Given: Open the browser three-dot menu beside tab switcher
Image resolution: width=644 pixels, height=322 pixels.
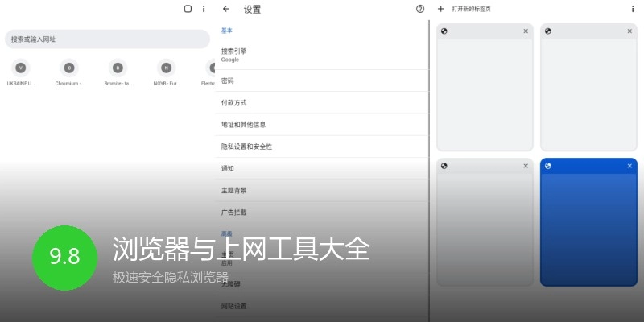Looking at the screenshot, I should click(x=204, y=9).
